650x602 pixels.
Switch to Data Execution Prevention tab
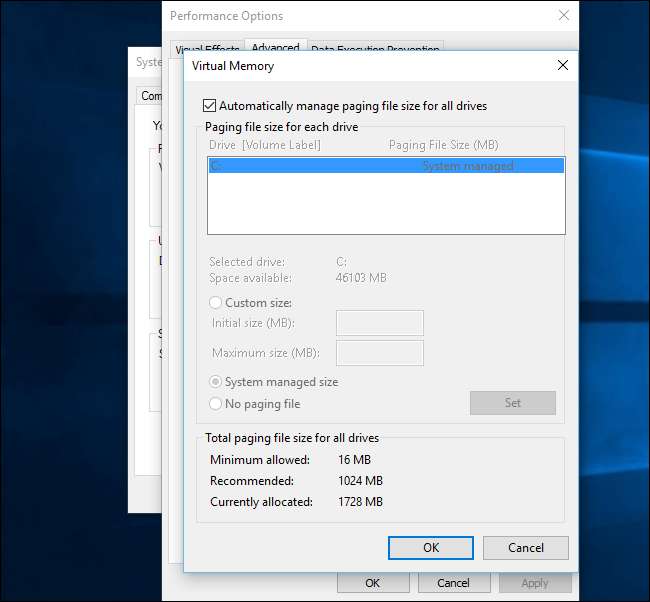[374, 48]
